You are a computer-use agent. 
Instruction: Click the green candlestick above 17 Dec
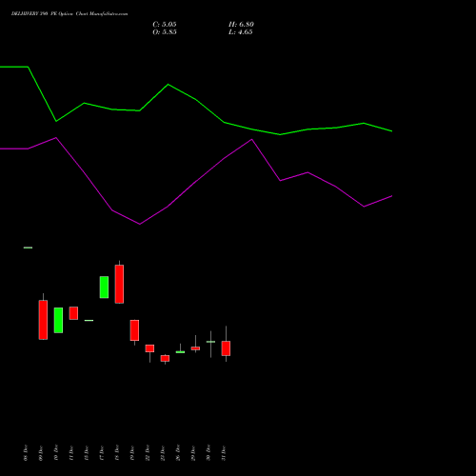click(x=104, y=288)
